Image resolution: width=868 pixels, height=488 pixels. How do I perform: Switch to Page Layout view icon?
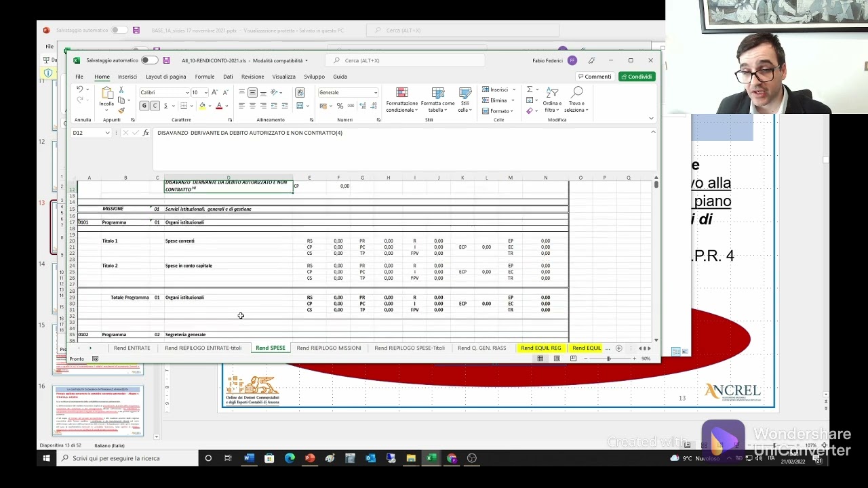(557, 359)
